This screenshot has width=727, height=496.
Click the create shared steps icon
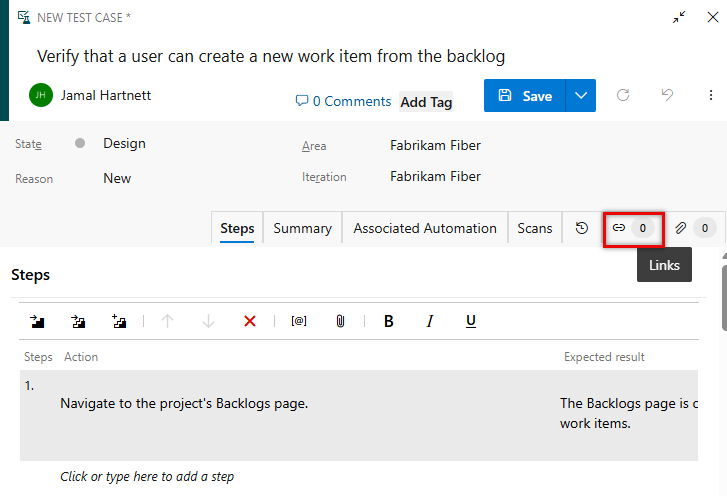coord(119,321)
